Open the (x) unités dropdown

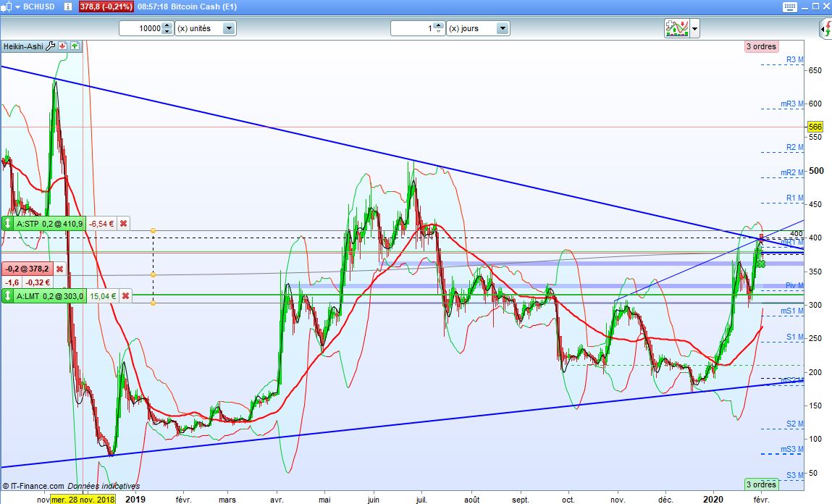229,28
